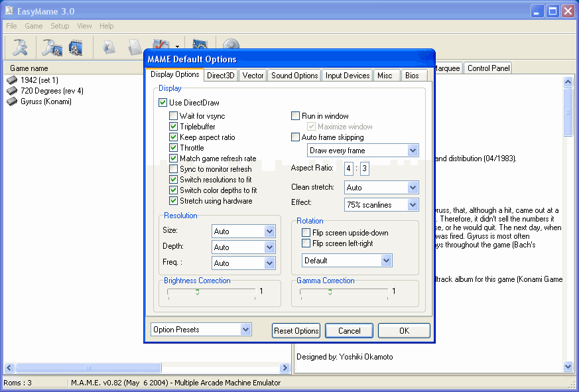579x392 pixels.
Task: Click the EasyMame title bar application icon
Action: (x=9, y=11)
